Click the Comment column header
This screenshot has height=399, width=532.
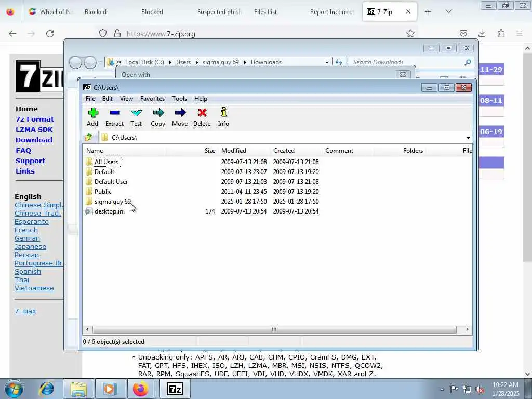coord(348,151)
